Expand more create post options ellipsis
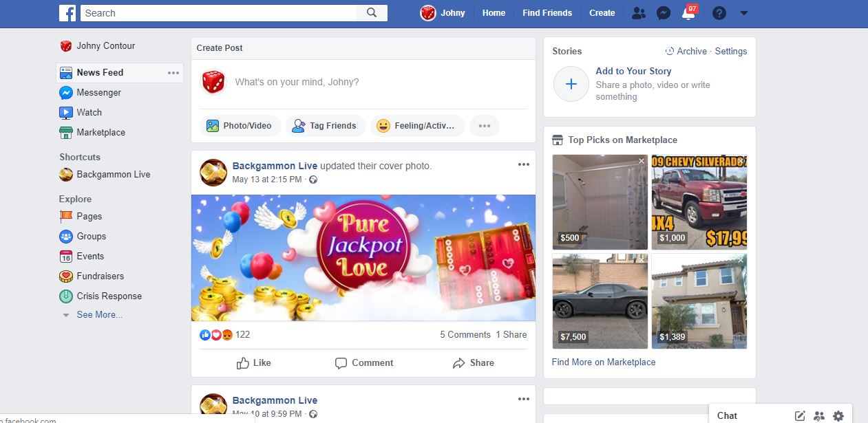 tap(485, 126)
